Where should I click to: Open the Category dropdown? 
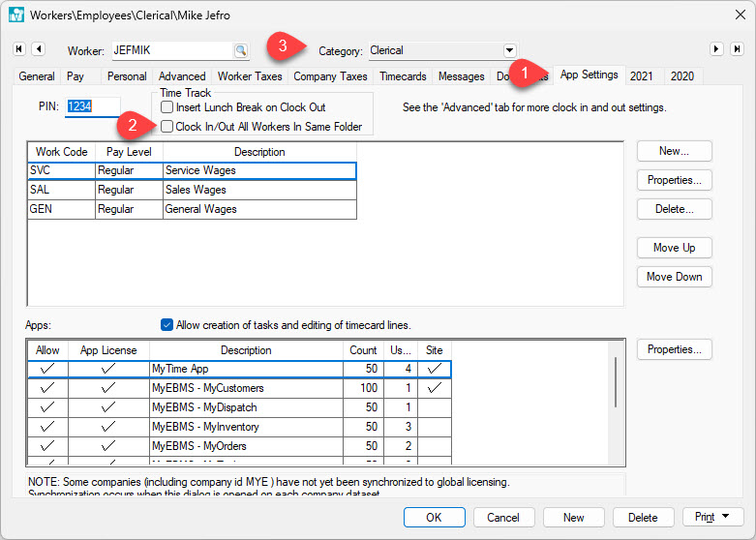point(509,50)
